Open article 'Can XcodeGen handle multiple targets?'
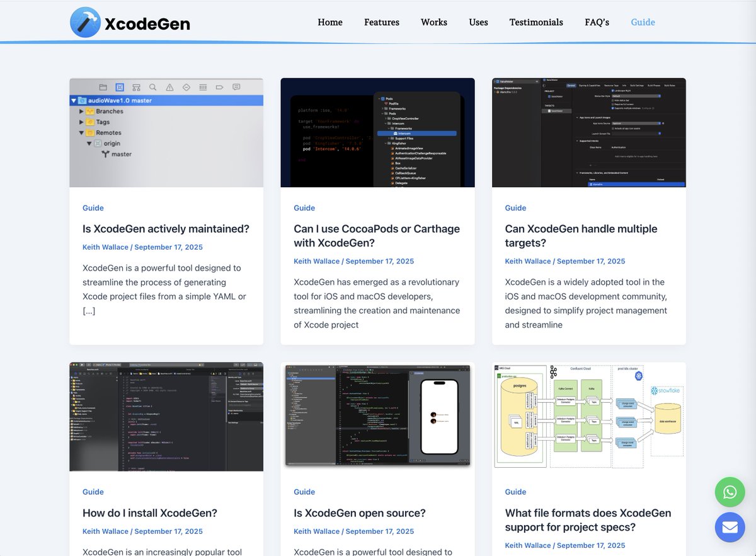 (x=581, y=236)
